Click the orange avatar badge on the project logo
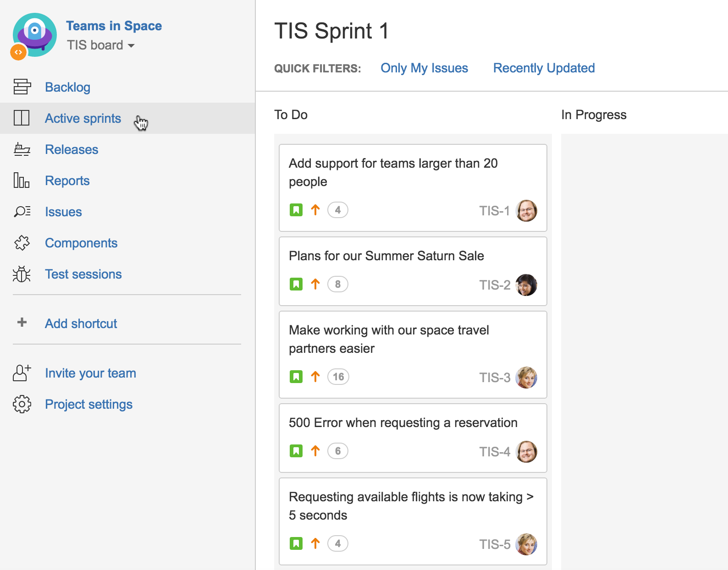The image size is (728, 570). point(18,52)
